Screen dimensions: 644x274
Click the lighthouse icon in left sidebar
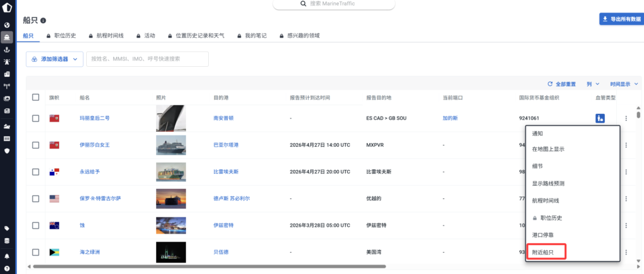click(7, 62)
